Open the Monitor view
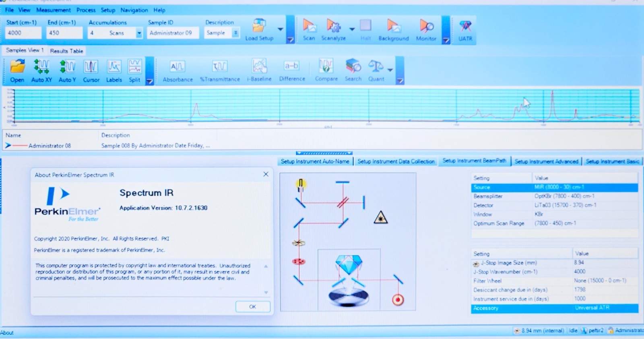The height and width of the screenshot is (339, 644). [426, 30]
